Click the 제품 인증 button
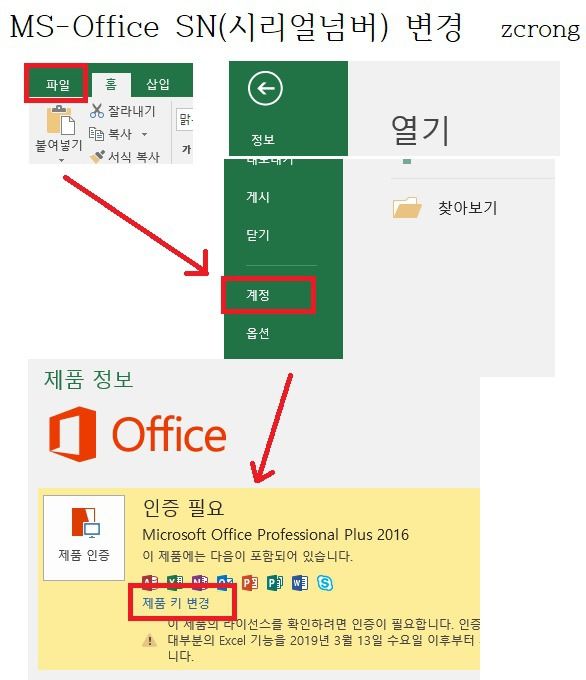Screen dimensions: 586x680 coord(84,538)
